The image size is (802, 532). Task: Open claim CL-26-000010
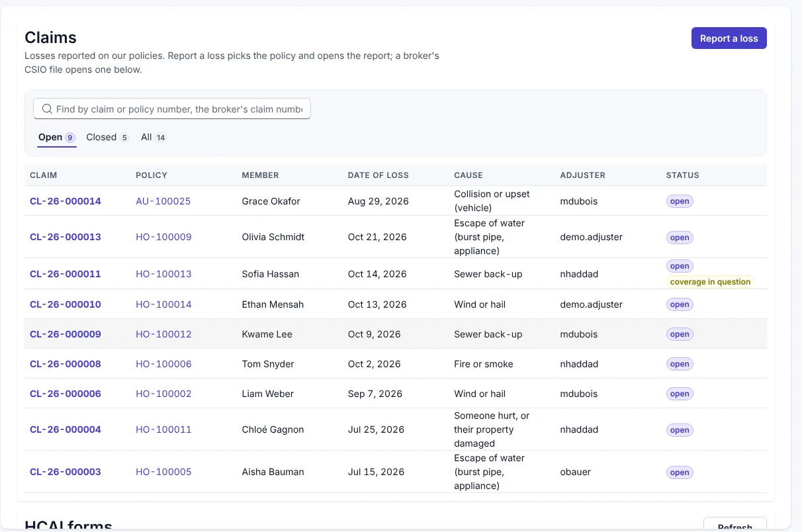[x=66, y=304]
